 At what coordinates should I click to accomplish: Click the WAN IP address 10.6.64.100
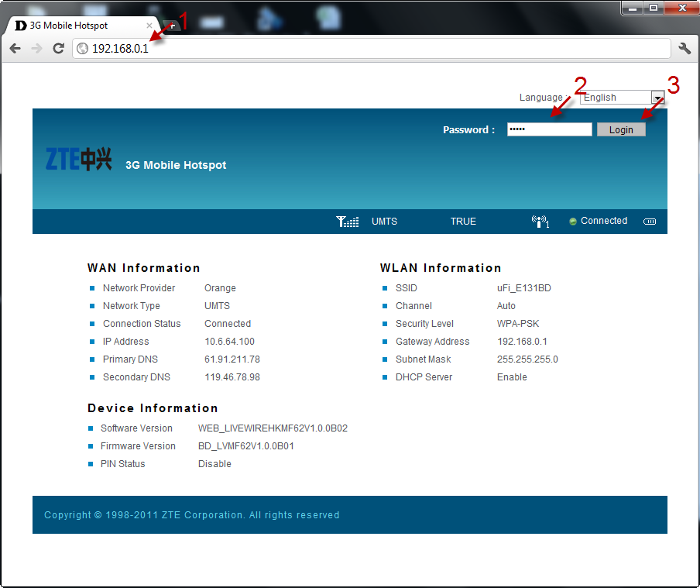(229, 342)
